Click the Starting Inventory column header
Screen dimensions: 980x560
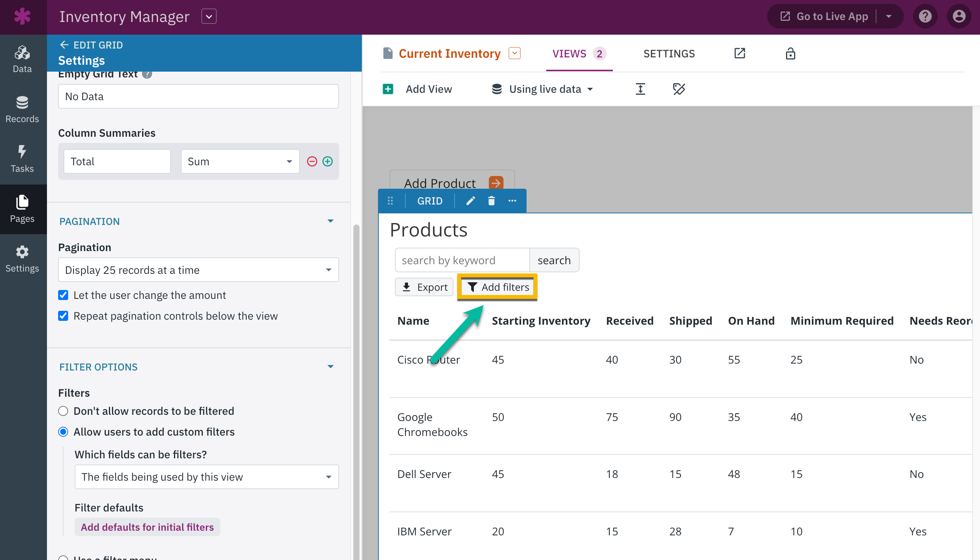click(541, 321)
